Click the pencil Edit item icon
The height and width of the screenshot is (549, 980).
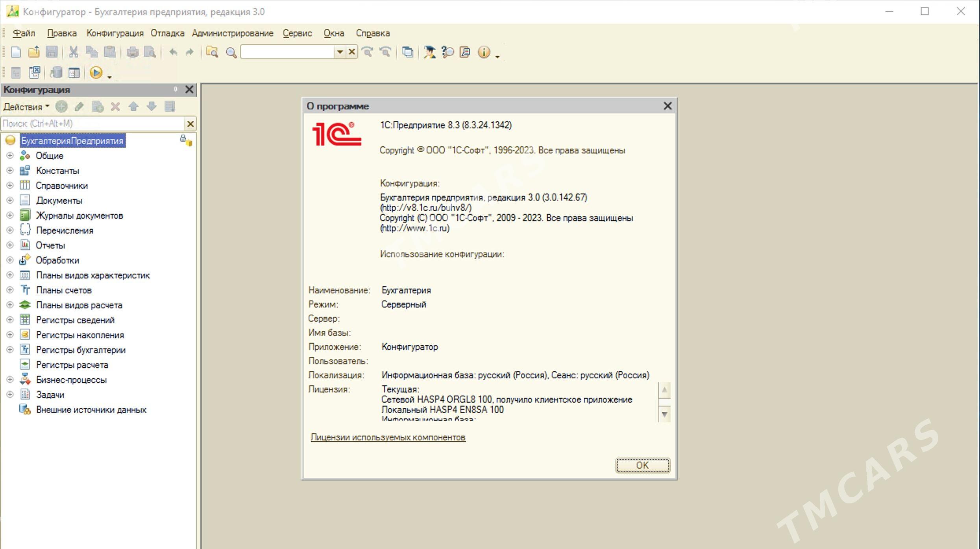pyautogui.click(x=79, y=107)
